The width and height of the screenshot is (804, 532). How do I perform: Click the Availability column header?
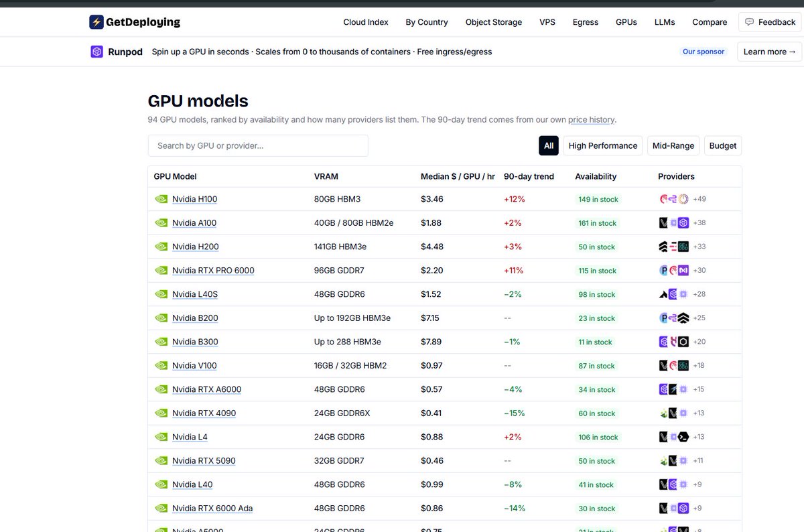tap(596, 176)
